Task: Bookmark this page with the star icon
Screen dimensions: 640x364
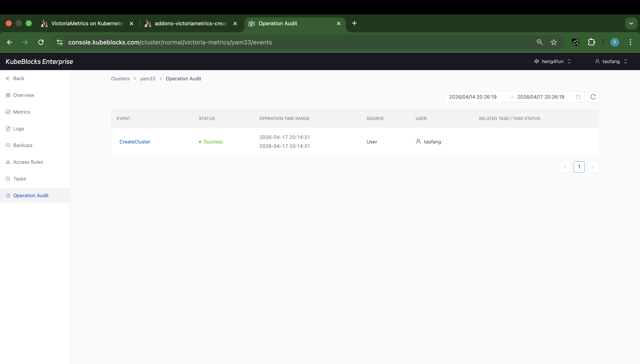Action: [554, 42]
